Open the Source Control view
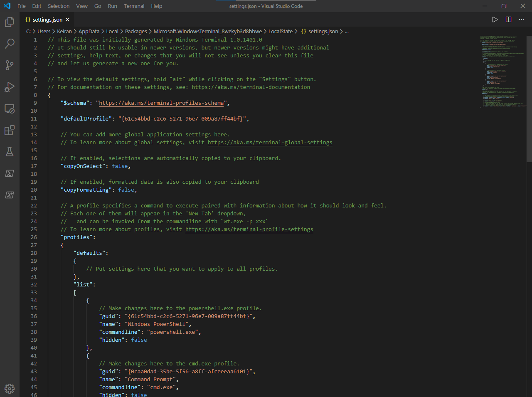 [10, 65]
